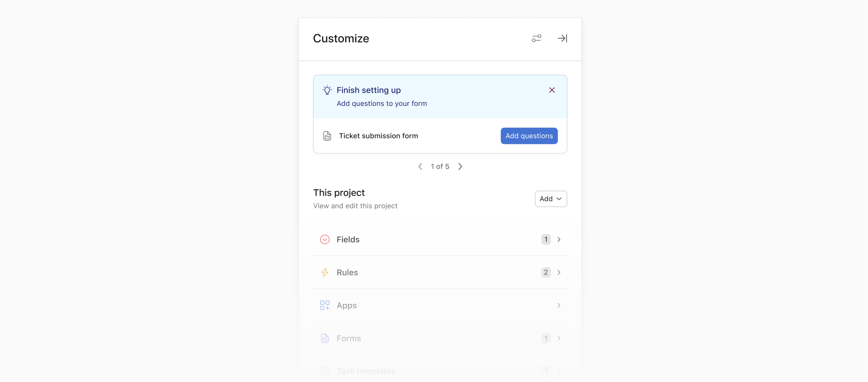
Task: Click the Ticket submission form document icon
Action: coord(327,136)
